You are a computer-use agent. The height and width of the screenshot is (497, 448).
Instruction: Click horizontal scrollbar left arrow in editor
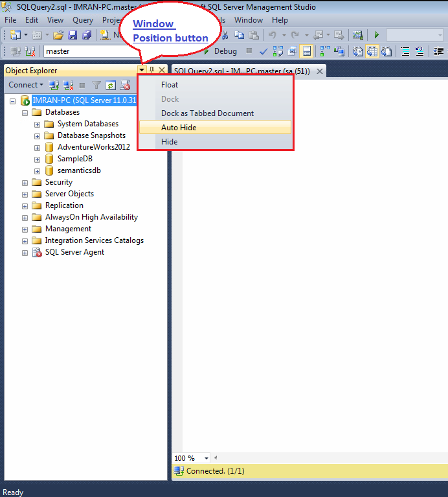(x=216, y=457)
